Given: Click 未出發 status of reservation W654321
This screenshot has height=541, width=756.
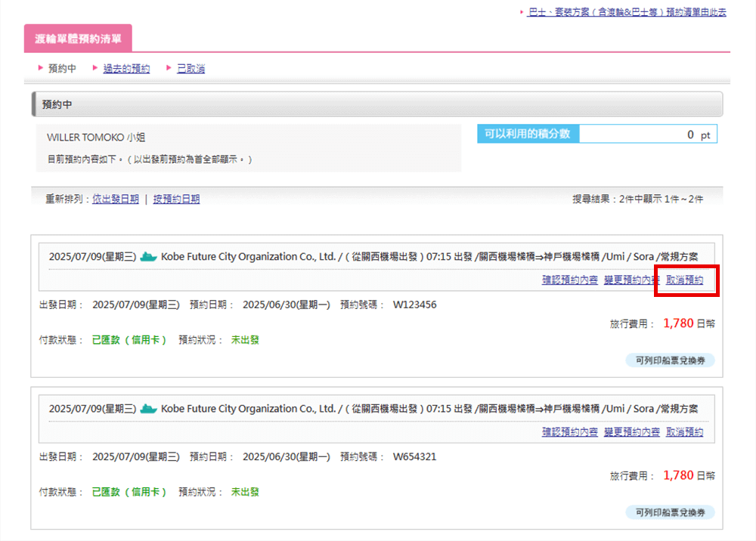Looking at the screenshot, I should [245, 493].
